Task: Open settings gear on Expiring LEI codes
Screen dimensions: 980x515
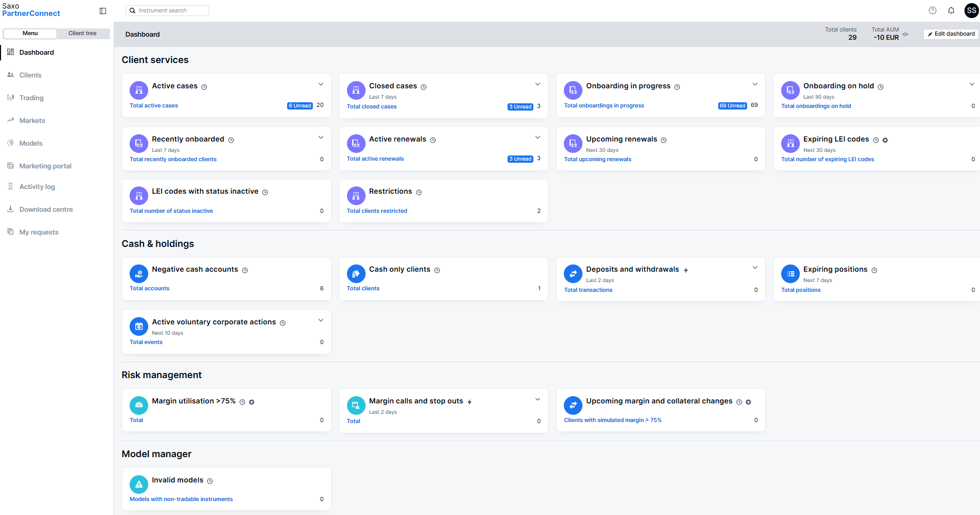Action: (885, 140)
